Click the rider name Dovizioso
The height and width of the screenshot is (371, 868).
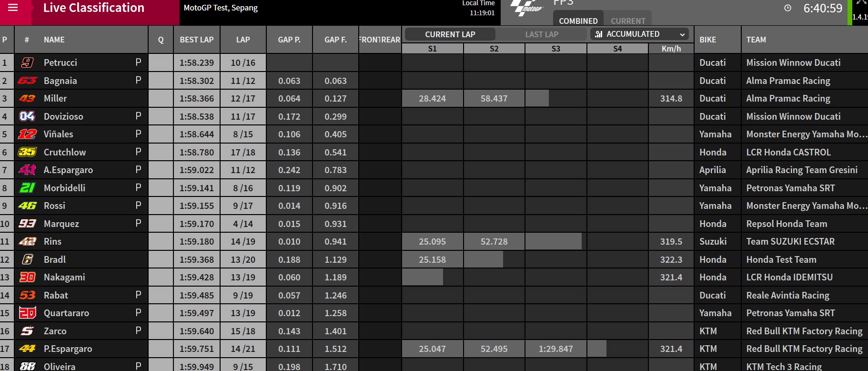coord(63,116)
